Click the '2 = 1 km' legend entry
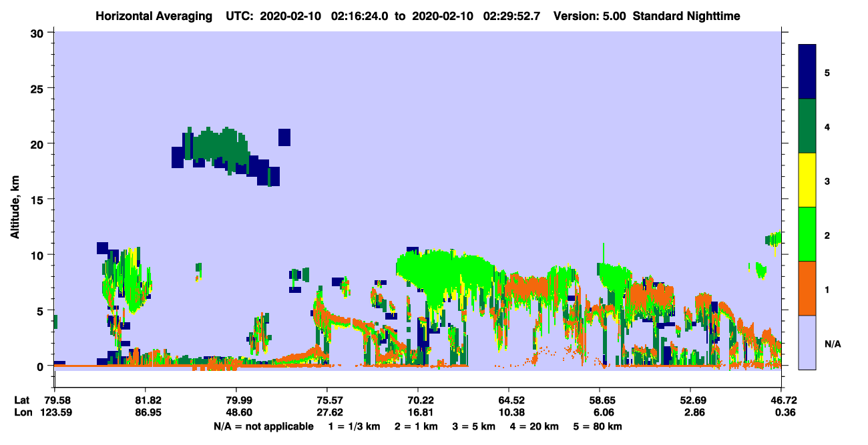This screenshot has width=868, height=445. pyautogui.click(x=416, y=426)
